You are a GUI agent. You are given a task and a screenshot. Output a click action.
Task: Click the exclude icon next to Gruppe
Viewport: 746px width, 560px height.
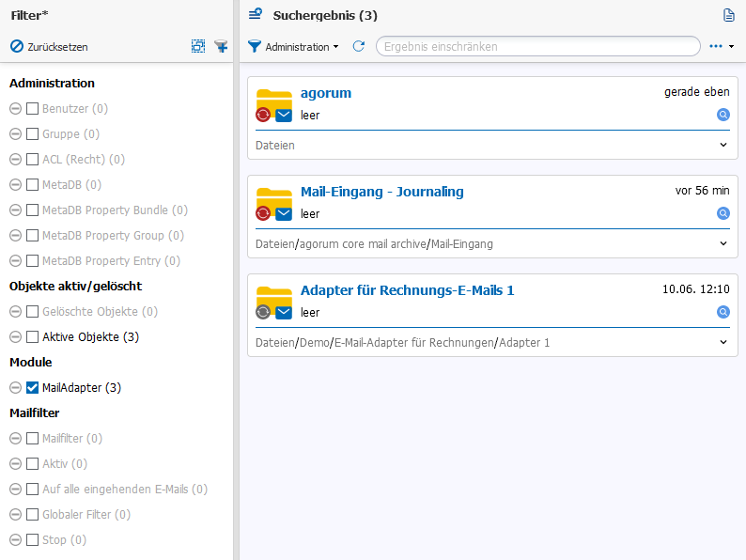click(x=16, y=133)
